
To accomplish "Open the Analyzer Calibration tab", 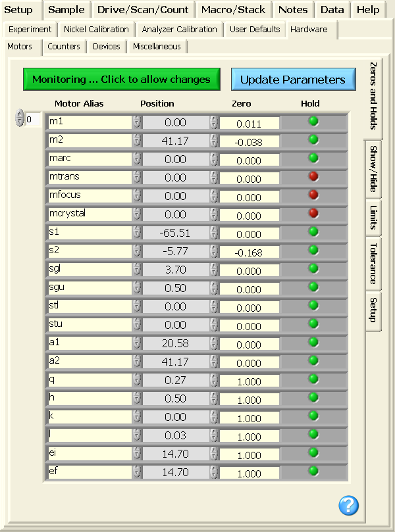I will 179,29.
